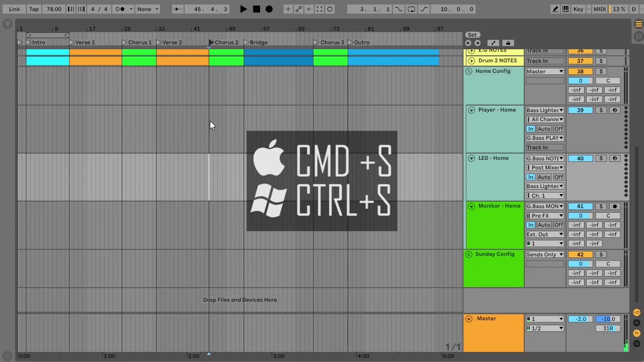
Task: Click the Link button
Action: (x=15, y=9)
